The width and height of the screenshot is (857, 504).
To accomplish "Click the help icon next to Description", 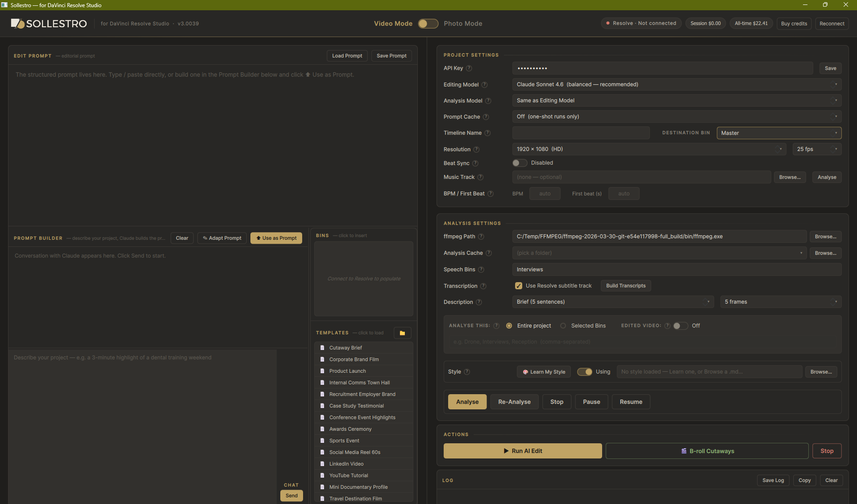I will tap(479, 302).
